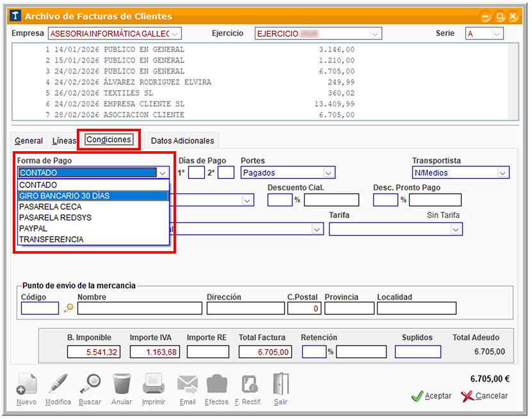532x419 pixels.
Task: Select the TEXTILES SL invoice row
Action: tap(192, 93)
